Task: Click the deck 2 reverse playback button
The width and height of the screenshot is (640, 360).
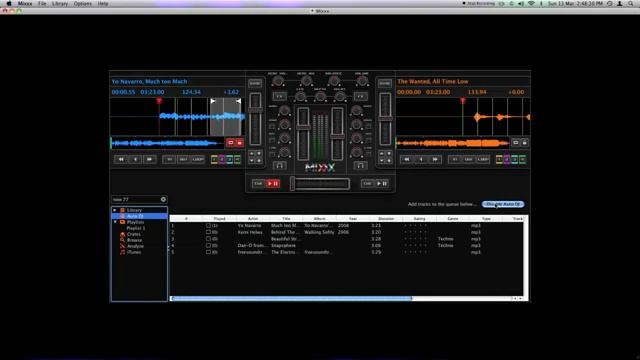Action: 421,160
